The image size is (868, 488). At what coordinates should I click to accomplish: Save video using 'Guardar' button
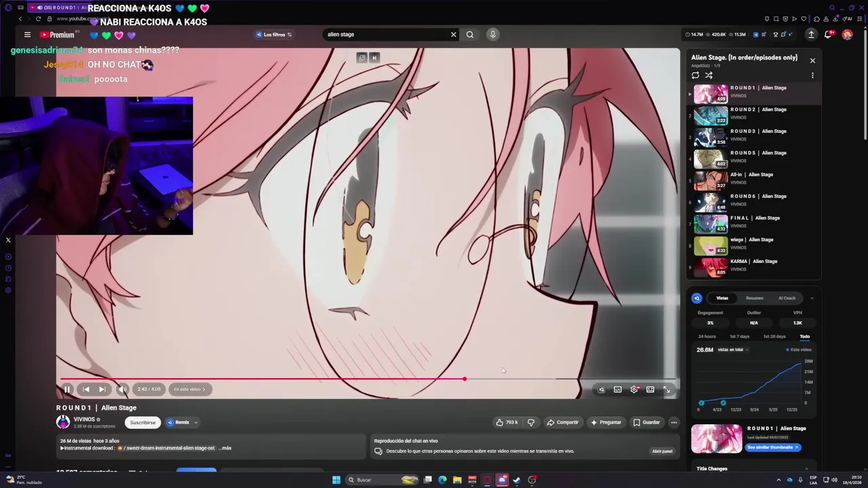point(646,422)
